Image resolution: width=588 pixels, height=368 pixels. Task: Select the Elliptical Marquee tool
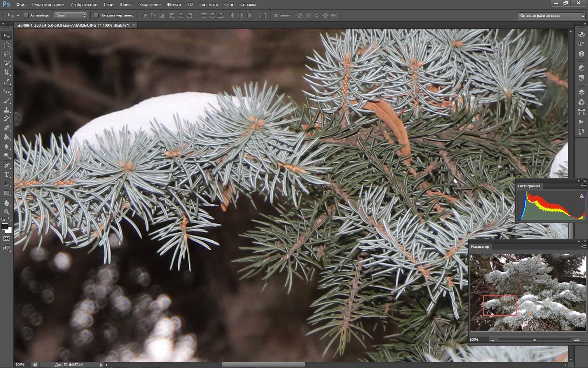(x=7, y=45)
